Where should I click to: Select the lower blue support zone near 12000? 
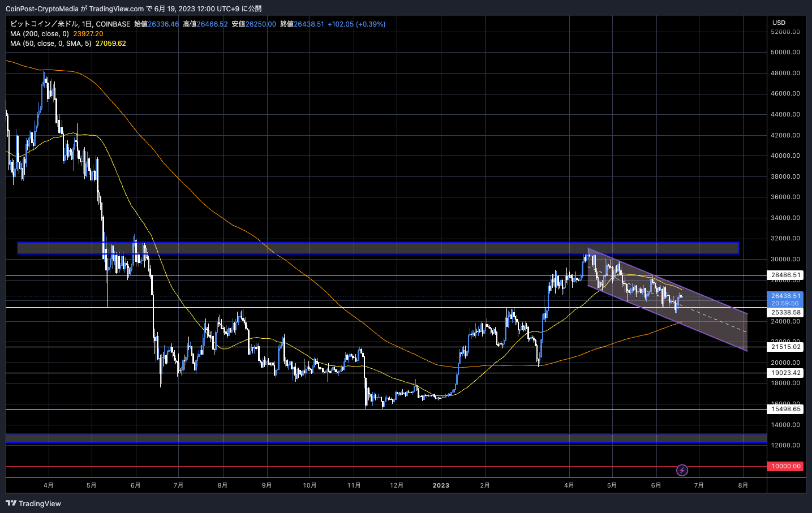tap(386, 438)
